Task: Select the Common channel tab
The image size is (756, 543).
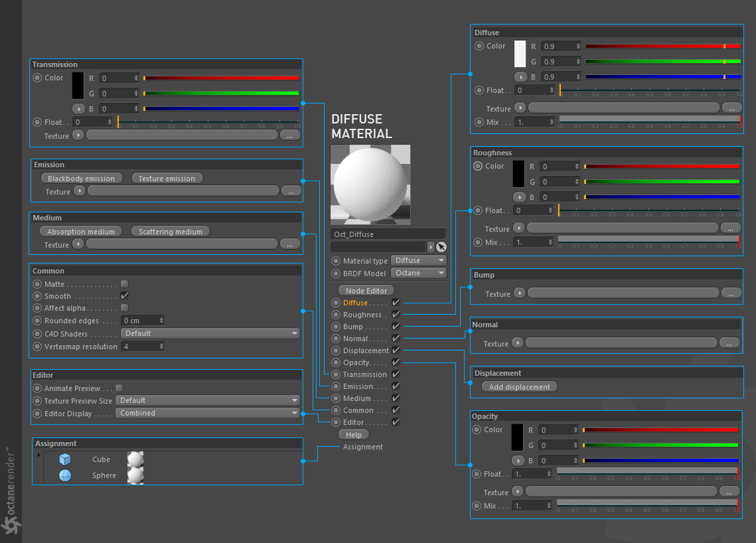Action: (x=358, y=410)
